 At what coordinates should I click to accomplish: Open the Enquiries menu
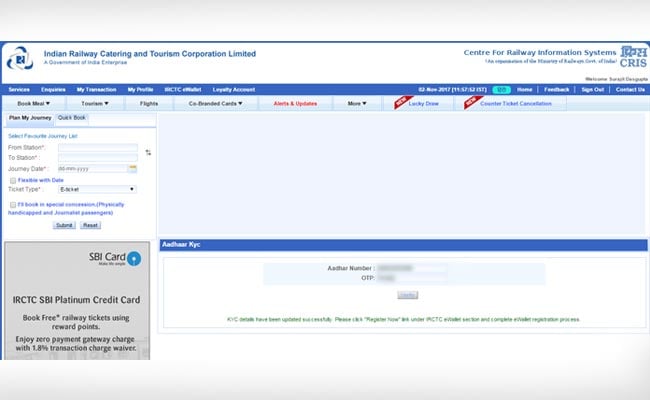coord(53,90)
